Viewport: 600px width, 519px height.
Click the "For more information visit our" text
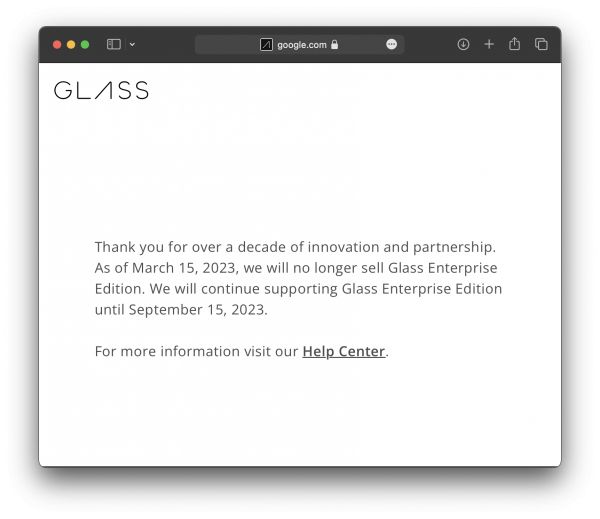click(x=196, y=351)
